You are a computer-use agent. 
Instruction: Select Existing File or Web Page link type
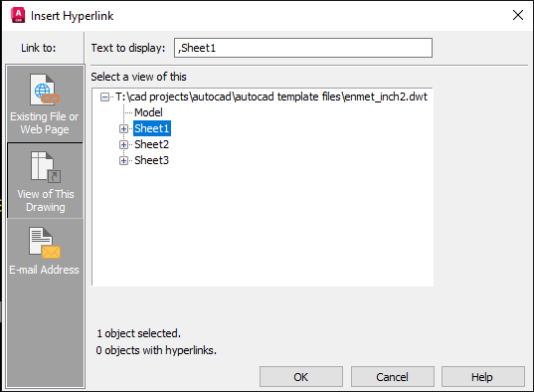(x=45, y=103)
